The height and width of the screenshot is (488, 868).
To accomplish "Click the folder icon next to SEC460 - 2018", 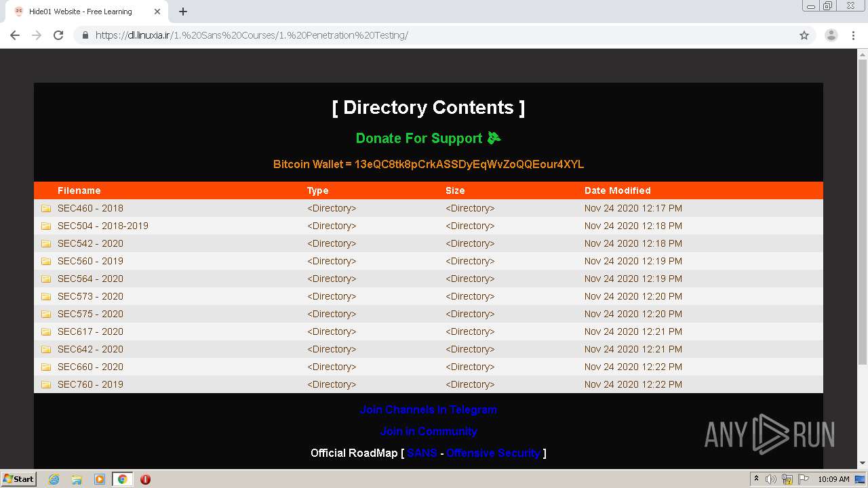I will click(x=46, y=208).
